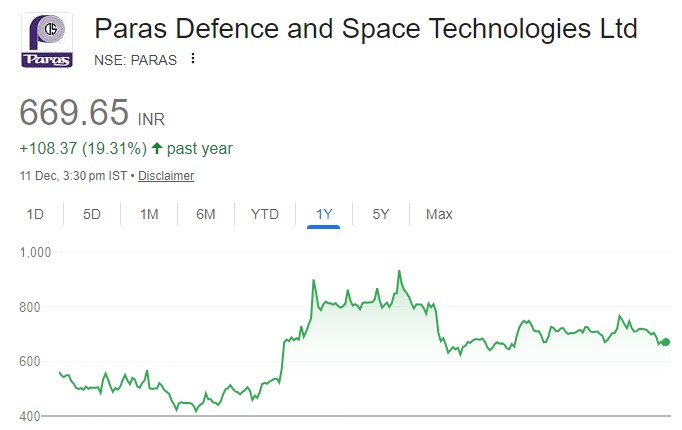Select the 1Y range tab

[324, 214]
